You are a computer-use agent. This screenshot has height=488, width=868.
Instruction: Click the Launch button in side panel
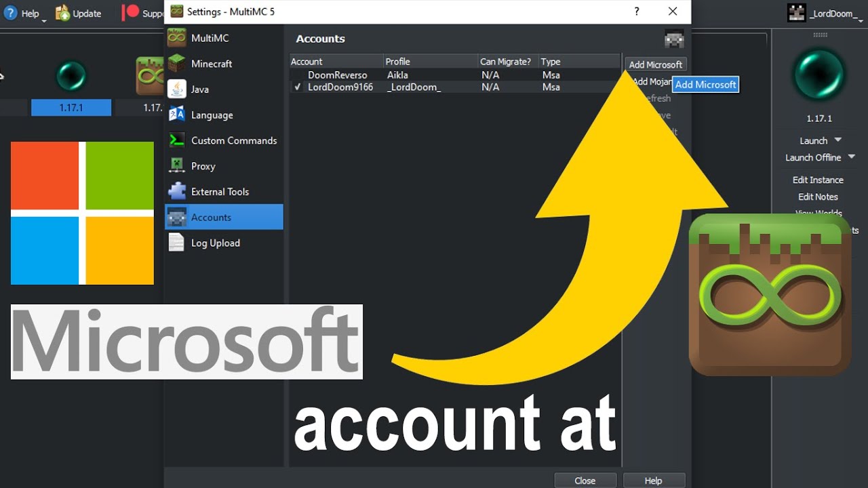[x=813, y=140]
